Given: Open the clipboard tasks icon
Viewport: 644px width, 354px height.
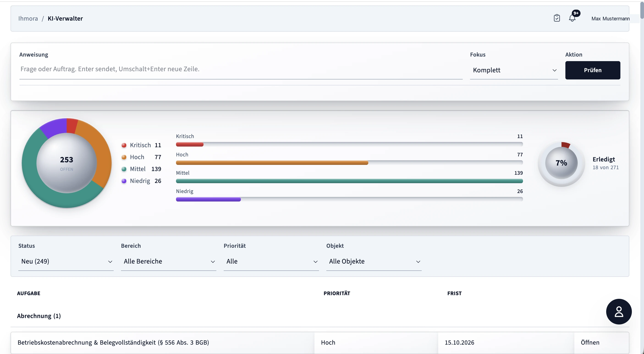Looking at the screenshot, I should 557,18.
